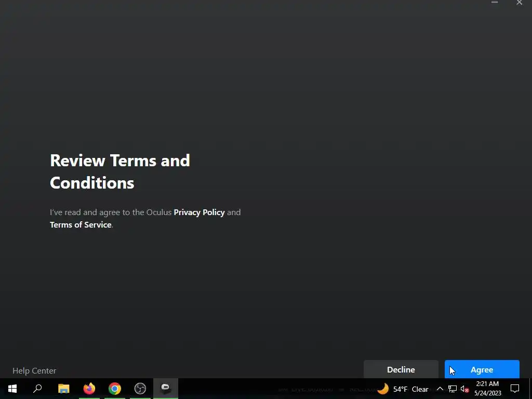Screen dimensions: 532x399
Task: Minimize the Oculus setup window
Action: click(495, 3)
